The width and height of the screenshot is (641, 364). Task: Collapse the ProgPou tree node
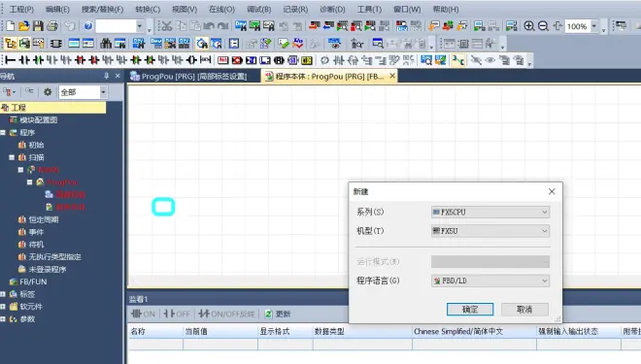point(29,182)
